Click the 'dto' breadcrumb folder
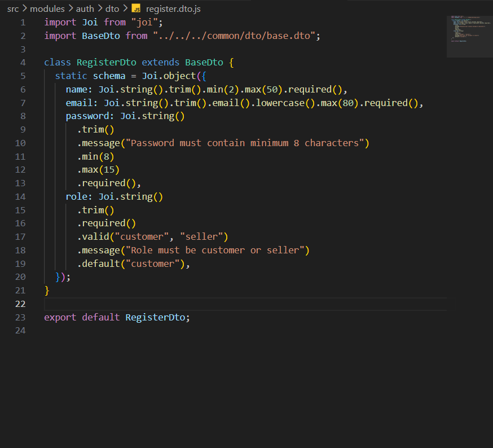The image size is (493, 448). (x=112, y=9)
